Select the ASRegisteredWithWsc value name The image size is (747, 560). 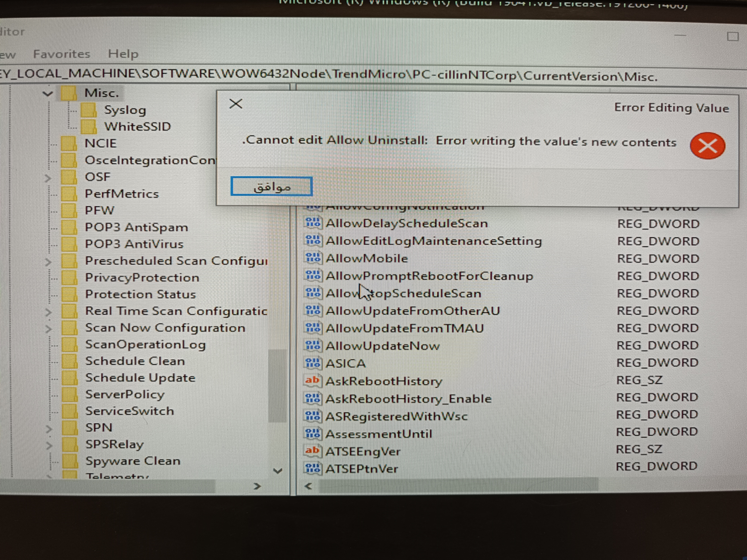tap(396, 417)
